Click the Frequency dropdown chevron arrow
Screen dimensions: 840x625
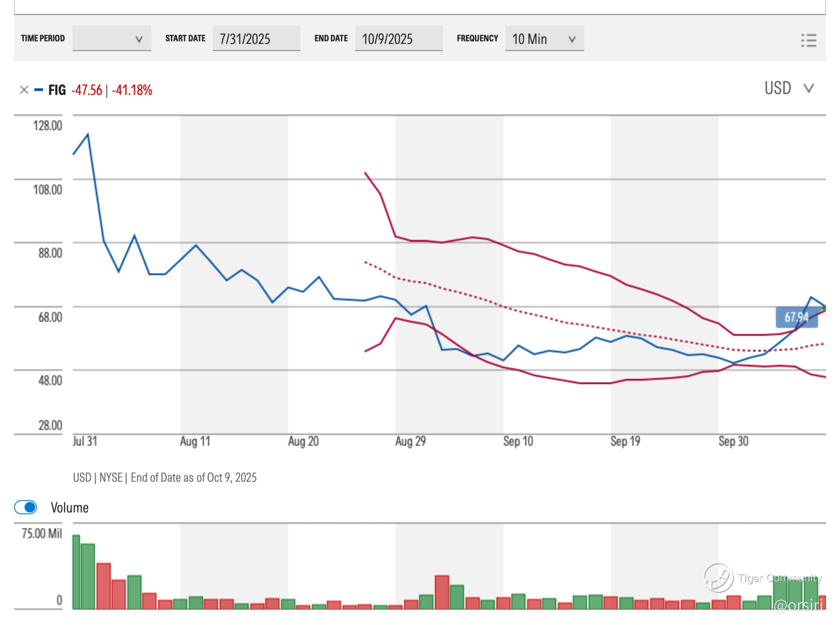click(572, 39)
